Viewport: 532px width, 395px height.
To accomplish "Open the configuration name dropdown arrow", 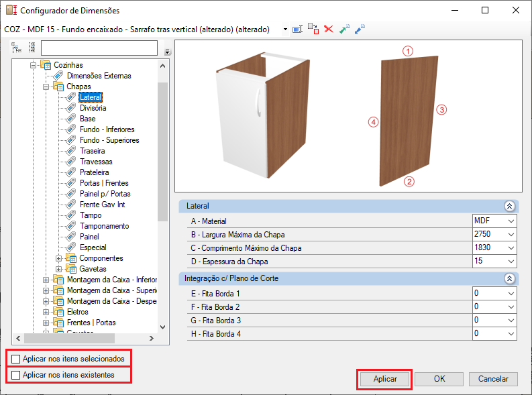I will 285,30.
